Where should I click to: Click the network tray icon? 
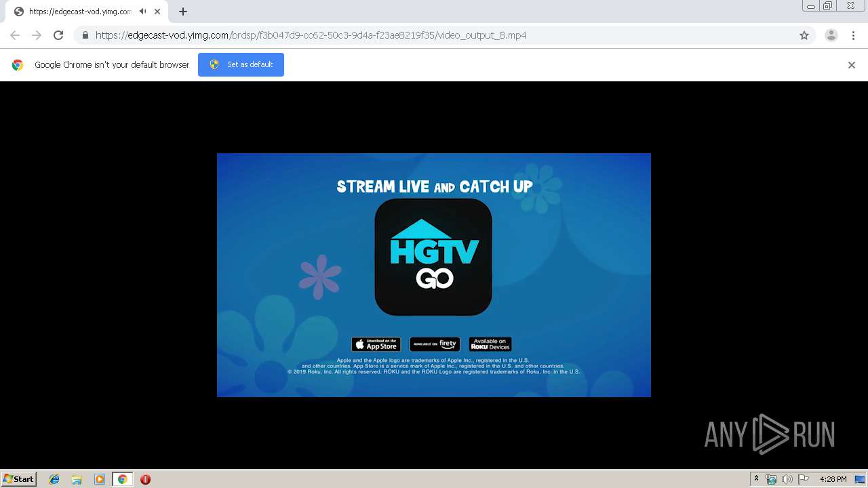pyautogui.click(x=771, y=479)
